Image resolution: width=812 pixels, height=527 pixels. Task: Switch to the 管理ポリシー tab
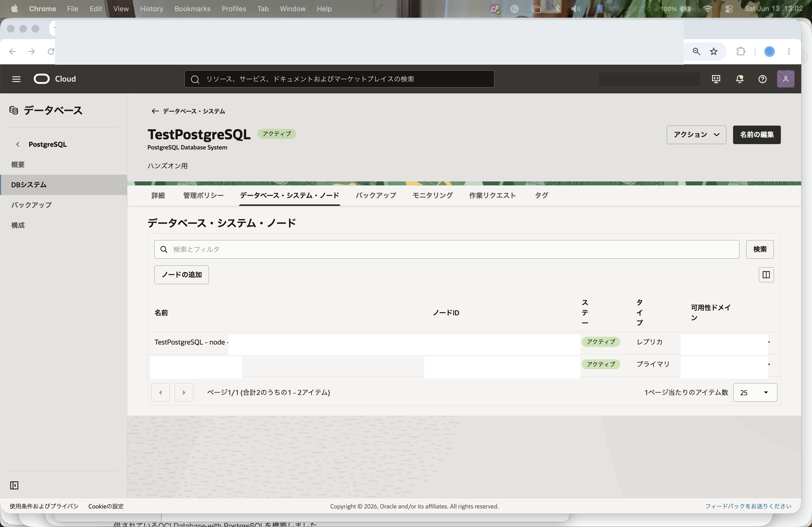tap(203, 195)
